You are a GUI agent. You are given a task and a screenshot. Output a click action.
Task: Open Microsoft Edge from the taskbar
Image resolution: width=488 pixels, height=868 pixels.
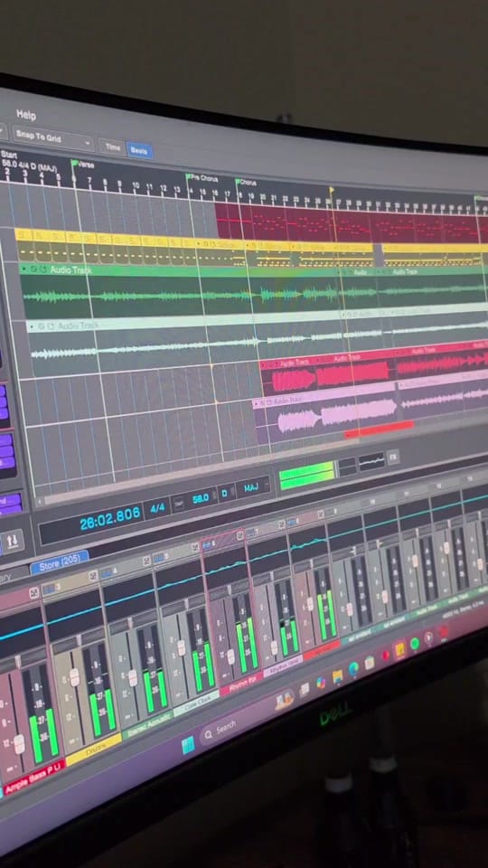coord(353,669)
